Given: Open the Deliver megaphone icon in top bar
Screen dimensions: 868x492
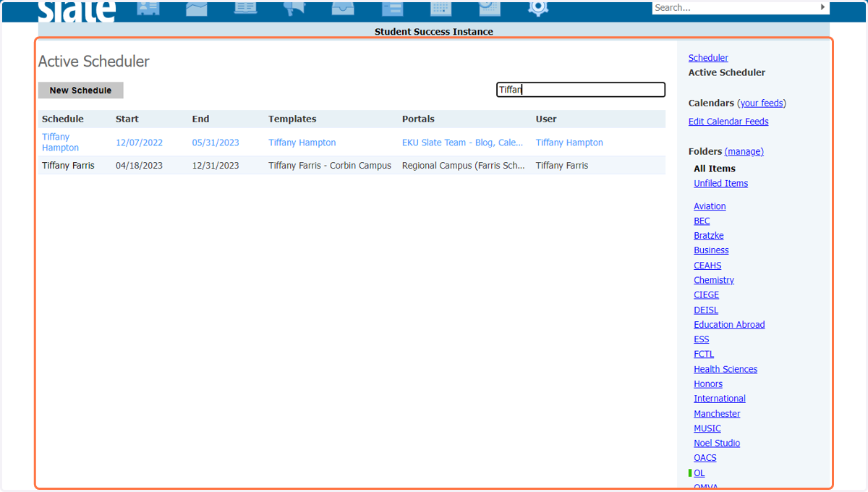Looking at the screenshot, I should [294, 7].
